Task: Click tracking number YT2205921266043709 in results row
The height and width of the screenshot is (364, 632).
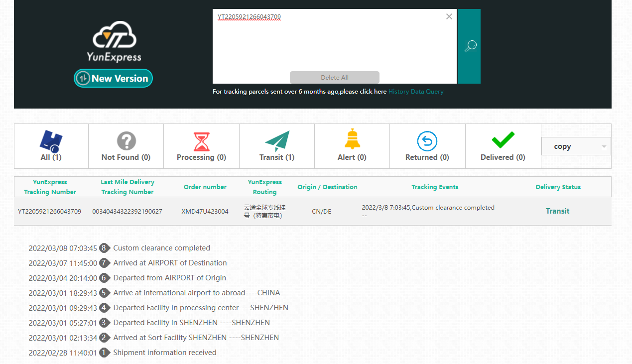Action: [x=49, y=211]
